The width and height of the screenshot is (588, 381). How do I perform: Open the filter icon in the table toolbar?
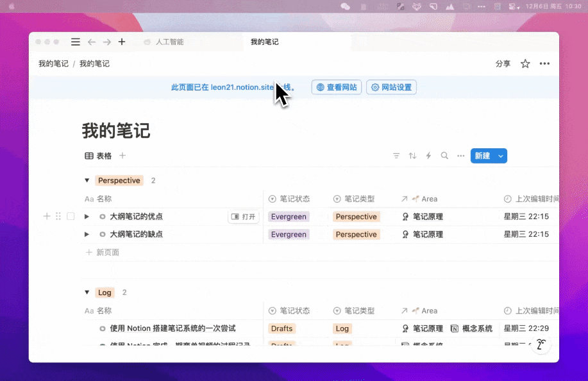pyautogui.click(x=396, y=155)
